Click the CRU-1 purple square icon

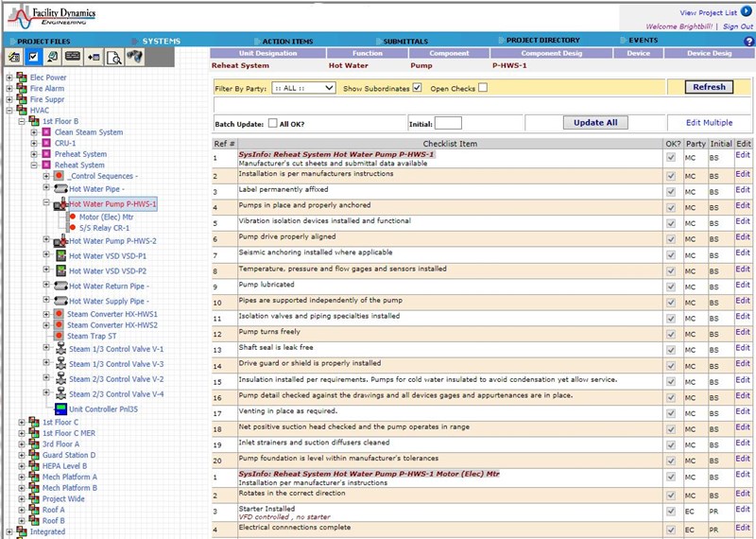(46, 143)
